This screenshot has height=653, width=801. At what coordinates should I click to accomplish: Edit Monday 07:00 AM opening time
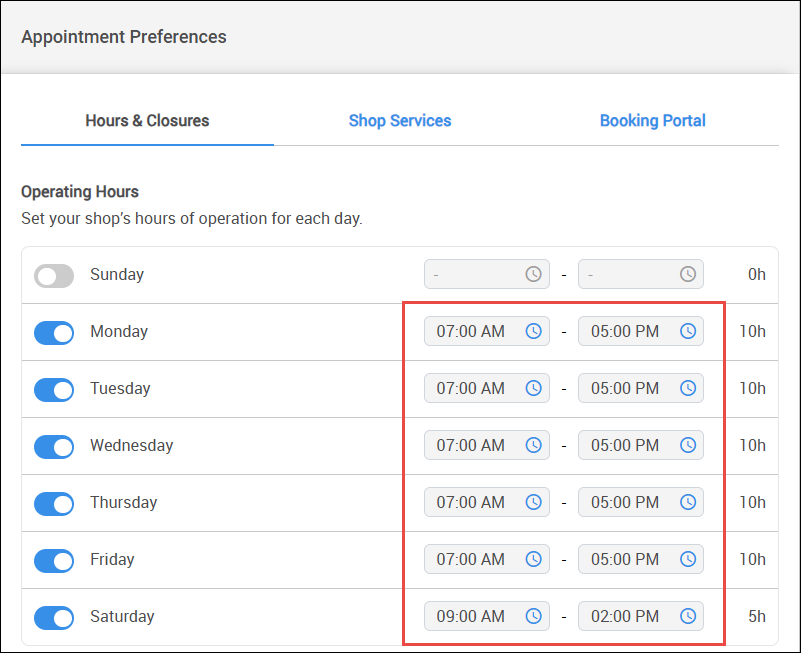487,331
